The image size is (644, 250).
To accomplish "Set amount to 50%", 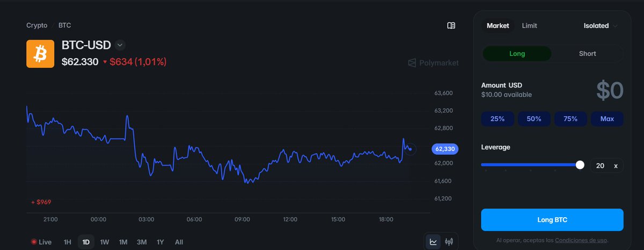I will (534, 119).
